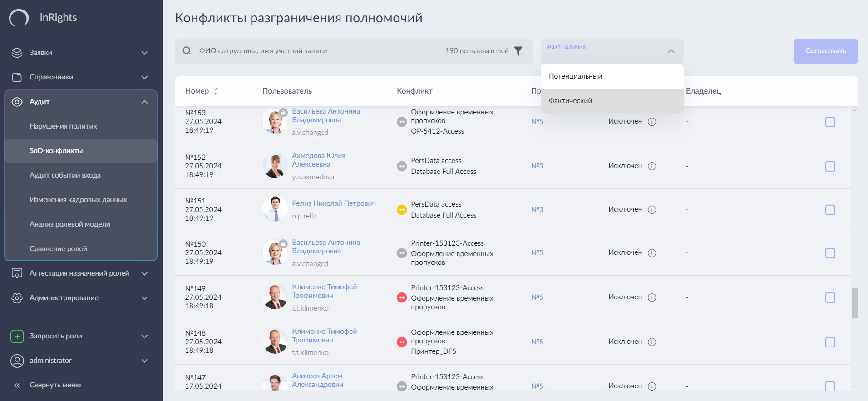Click the sort arrows beside Номер column
868x401 pixels.
[x=216, y=91]
